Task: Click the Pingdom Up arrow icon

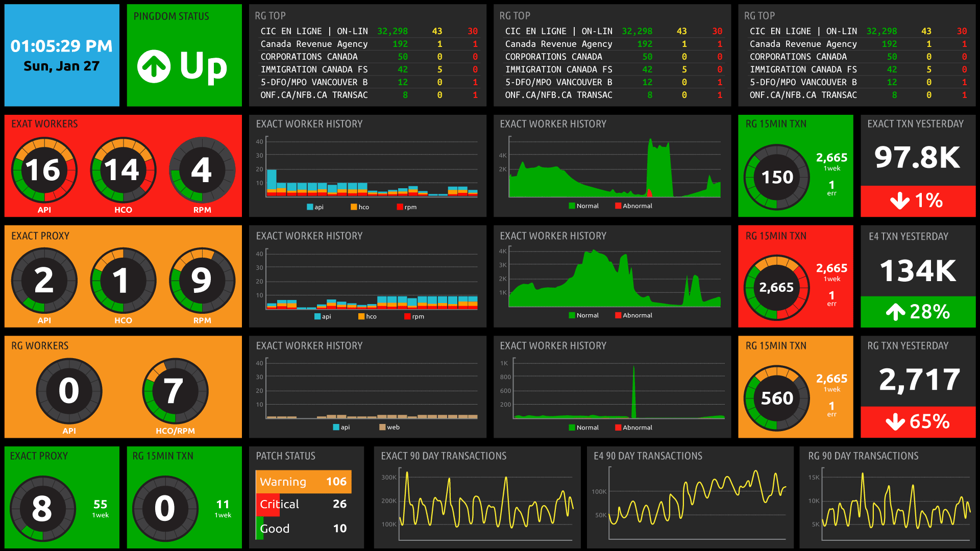Action: 154,66
